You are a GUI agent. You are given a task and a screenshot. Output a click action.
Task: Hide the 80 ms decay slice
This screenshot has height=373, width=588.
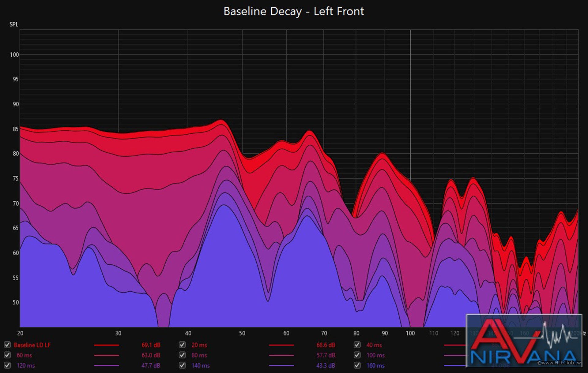pos(182,355)
